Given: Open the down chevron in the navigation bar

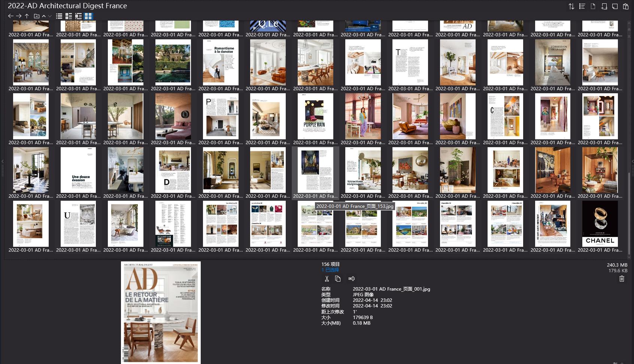Looking at the screenshot, I should coord(49,16).
